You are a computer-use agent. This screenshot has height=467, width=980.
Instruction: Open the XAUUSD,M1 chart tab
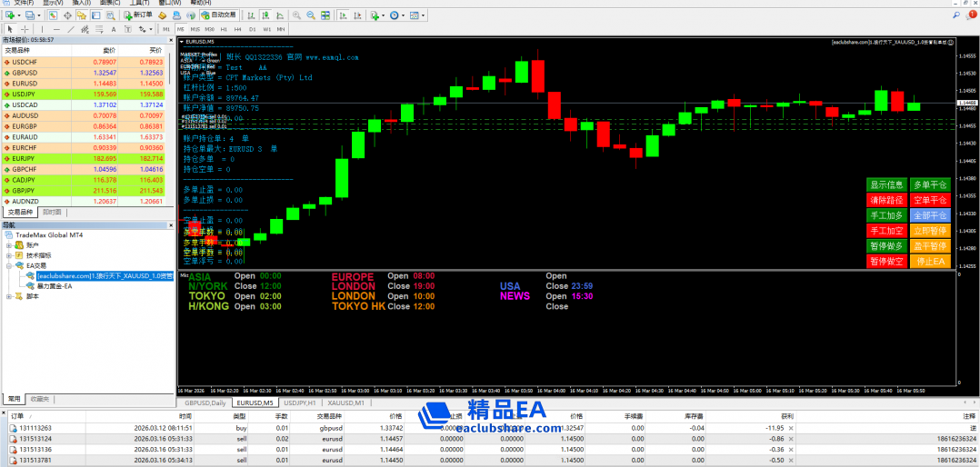click(x=345, y=402)
